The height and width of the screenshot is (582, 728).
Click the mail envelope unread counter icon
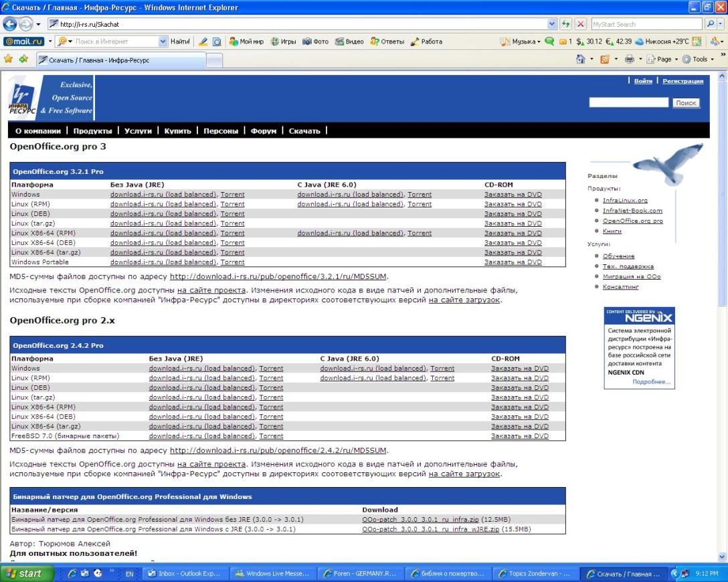click(x=565, y=41)
